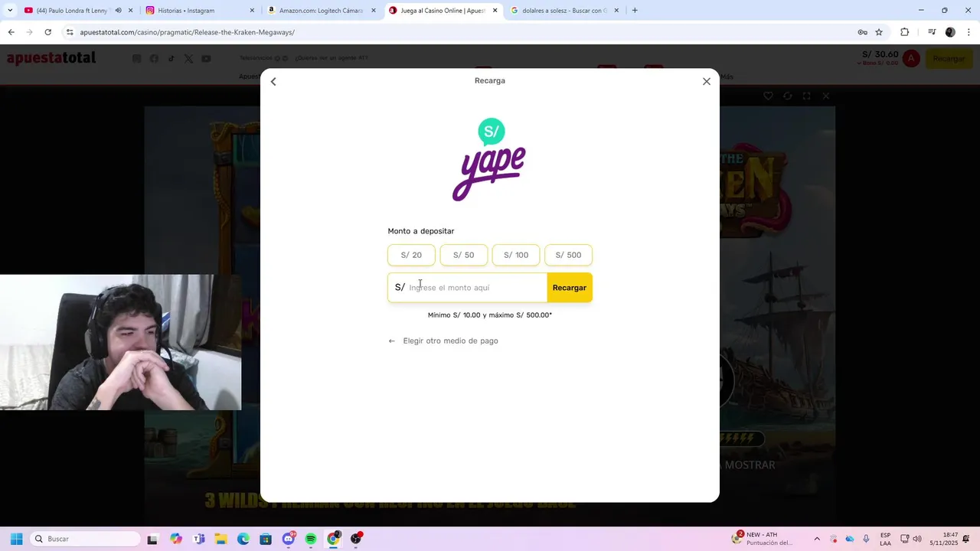Close the Juega al Casino Online tab
The image size is (980, 551).
click(x=495, y=11)
